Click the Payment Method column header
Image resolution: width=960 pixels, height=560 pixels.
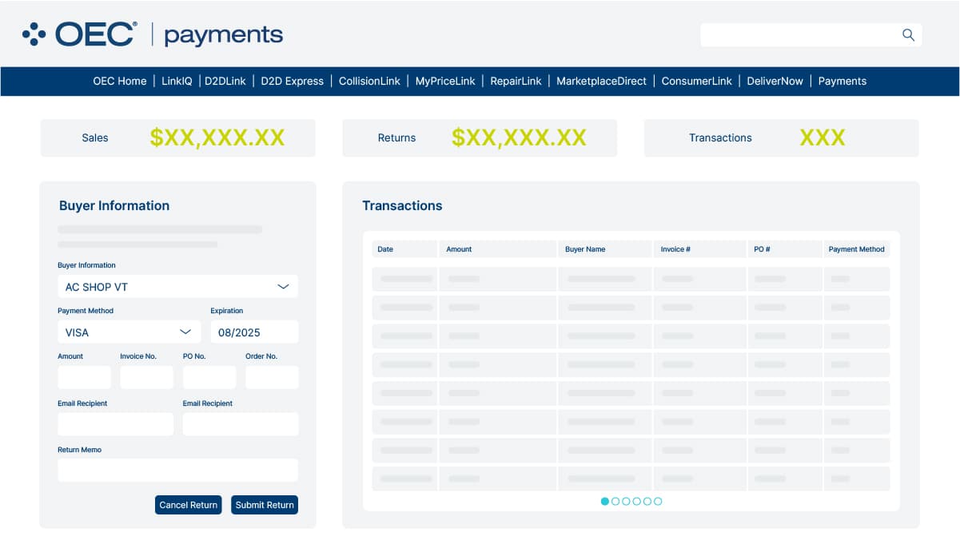[857, 249]
